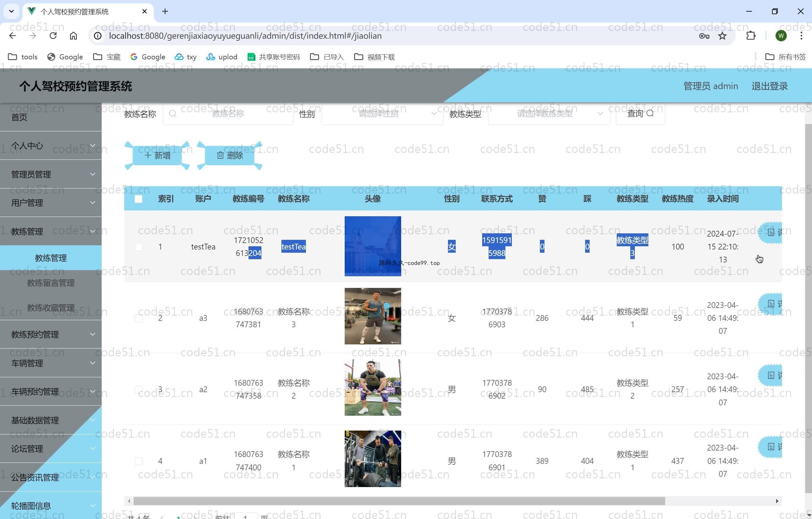
Task: Open details button for row a2
Action: tap(770, 375)
